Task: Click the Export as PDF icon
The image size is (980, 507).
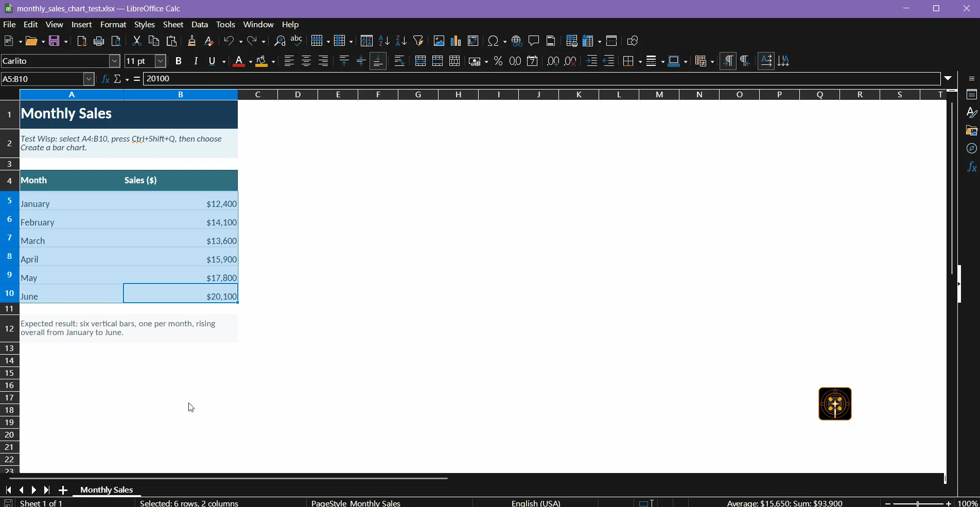Action: click(82, 41)
